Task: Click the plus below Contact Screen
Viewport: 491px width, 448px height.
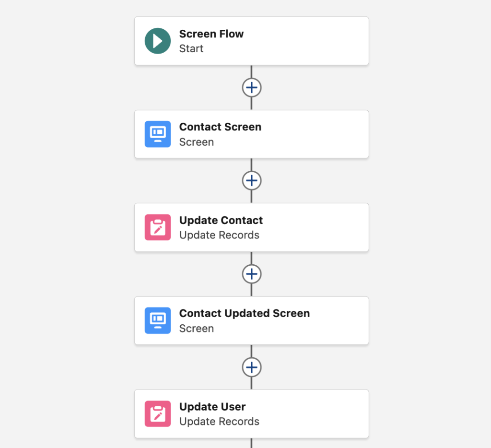Action: point(252,180)
